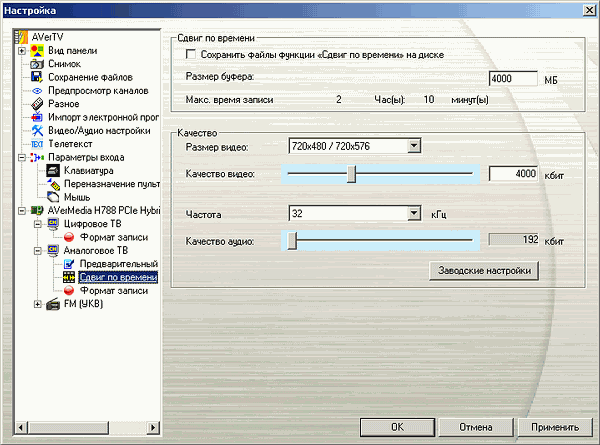Viewport: 600px width, 445px height.
Task: Select Снимок in the settings tree
Action: click(64, 64)
